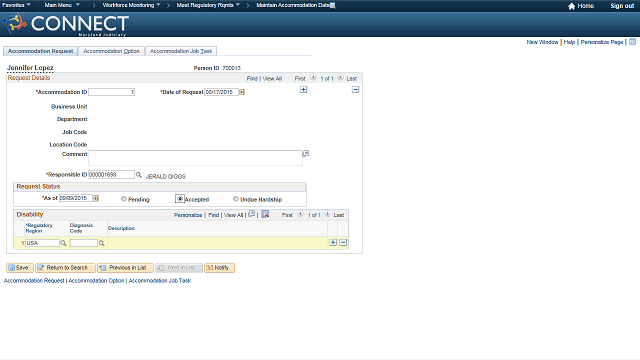Click the JERALD DIGGS name text
Image resolution: width=640 pixels, height=360 pixels.
coord(165,177)
